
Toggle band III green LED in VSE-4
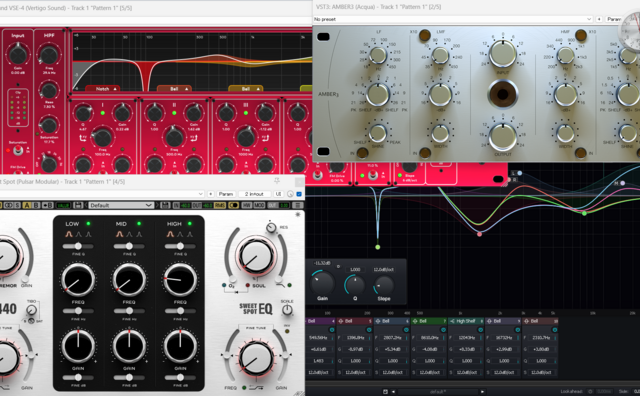coord(246,113)
